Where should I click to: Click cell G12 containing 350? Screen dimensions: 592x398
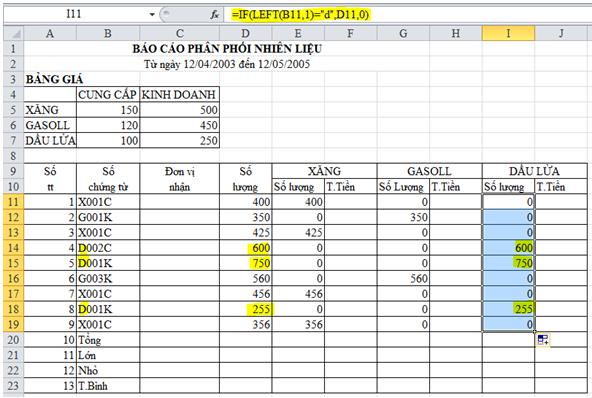click(403, 217)
